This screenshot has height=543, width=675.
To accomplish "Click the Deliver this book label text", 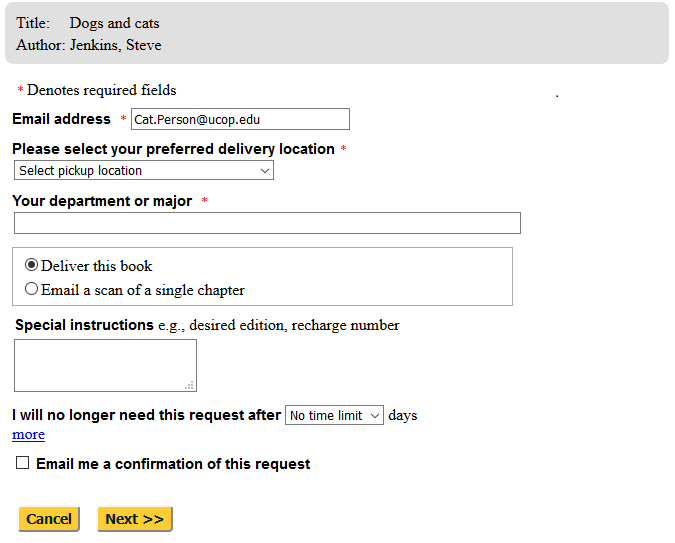I will click(x=96, y=266).
